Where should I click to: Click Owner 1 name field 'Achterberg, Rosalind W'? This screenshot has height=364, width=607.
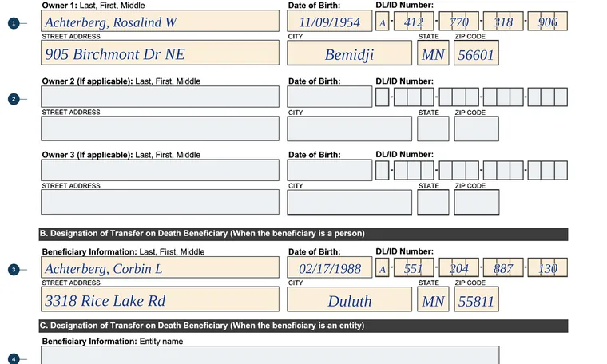pyautogui.click(x=160, y=21)
